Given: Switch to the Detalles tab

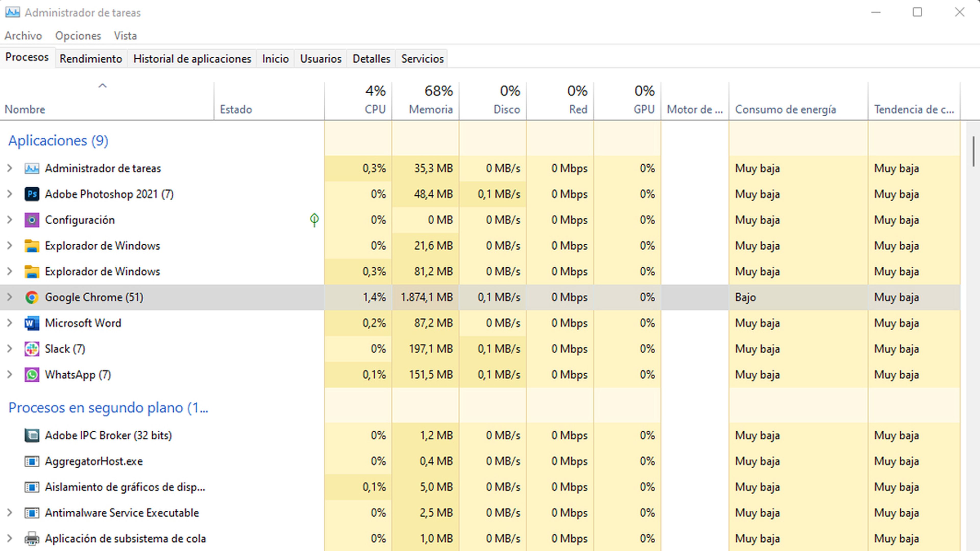Looking at the screenshot, I should coord(371,59).
